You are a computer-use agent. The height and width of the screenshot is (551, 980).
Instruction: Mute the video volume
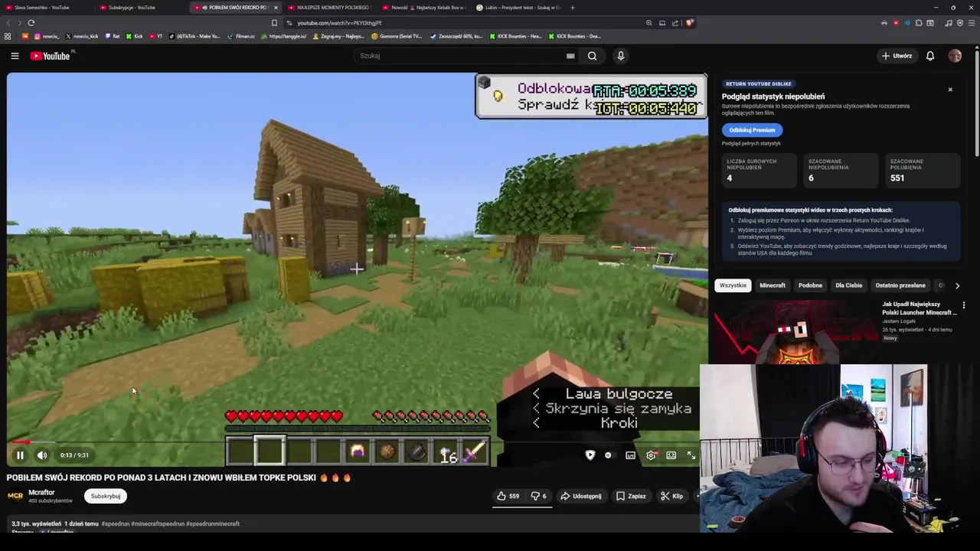(42, 455)
